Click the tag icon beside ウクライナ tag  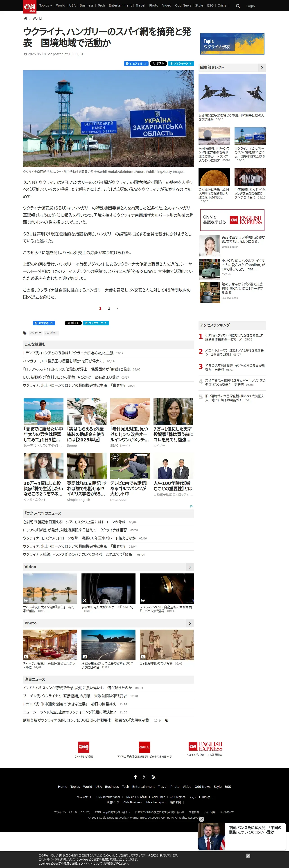pos(25,333)
